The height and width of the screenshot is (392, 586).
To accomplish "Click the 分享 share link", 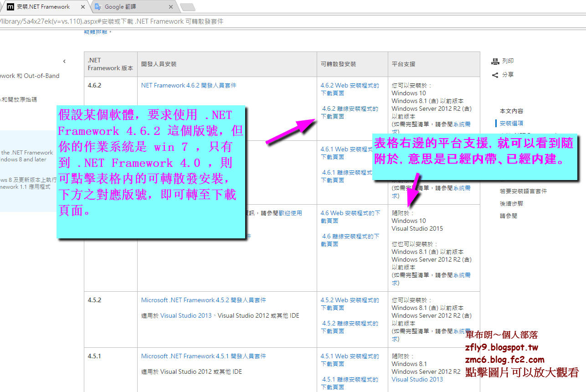I will (508, 75).
